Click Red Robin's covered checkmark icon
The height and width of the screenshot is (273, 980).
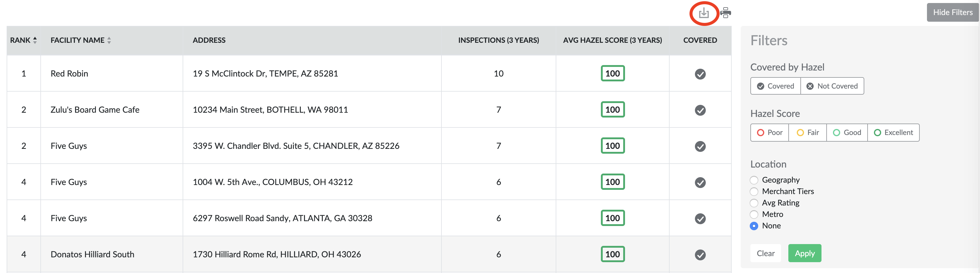pyautogui.click(x=700, y=74)
